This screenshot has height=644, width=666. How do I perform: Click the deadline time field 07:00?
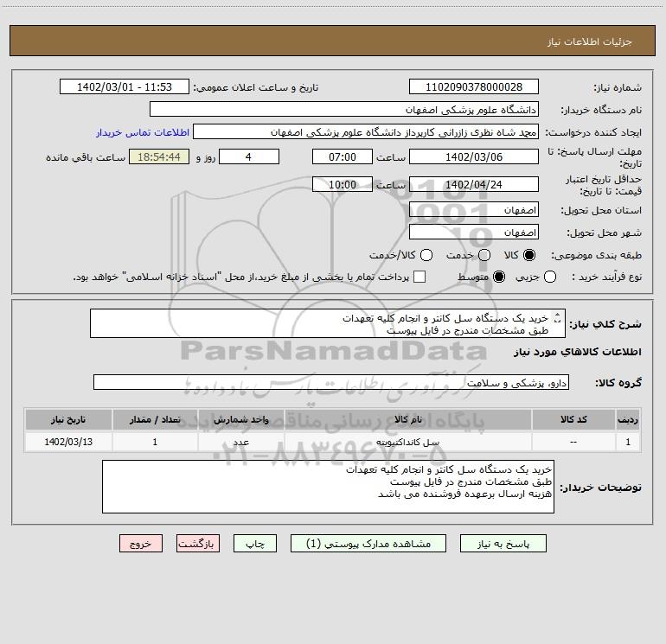point(343,156)
